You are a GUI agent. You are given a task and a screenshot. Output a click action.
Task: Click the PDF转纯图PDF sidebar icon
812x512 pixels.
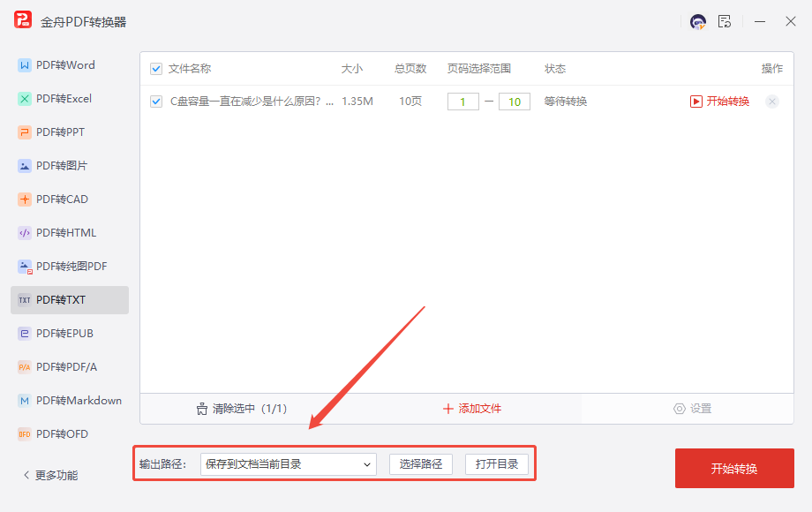point(25,267)
